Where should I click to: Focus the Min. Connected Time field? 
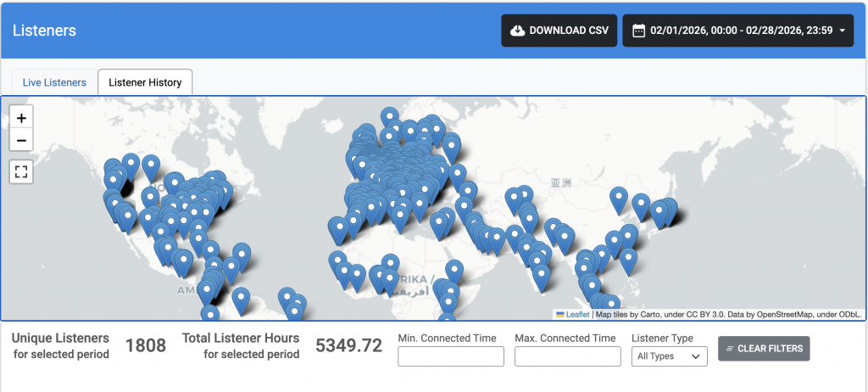pos(451,356)
